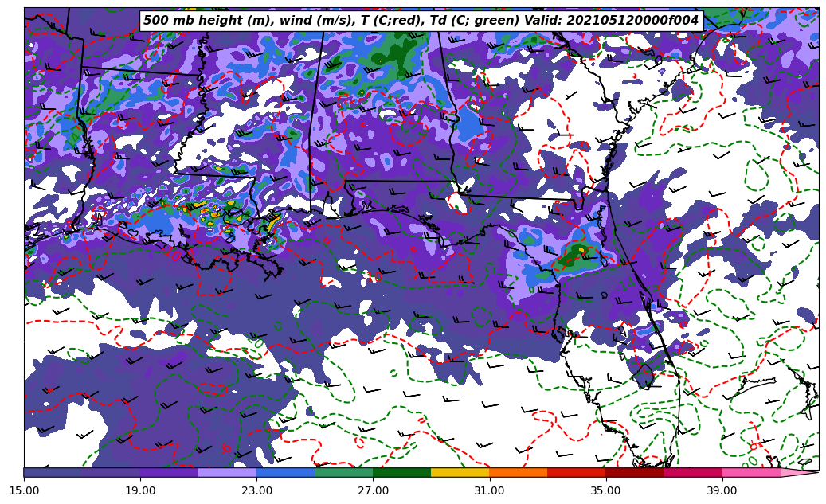Select the bright red colorbar segment

tap(576, 472)
